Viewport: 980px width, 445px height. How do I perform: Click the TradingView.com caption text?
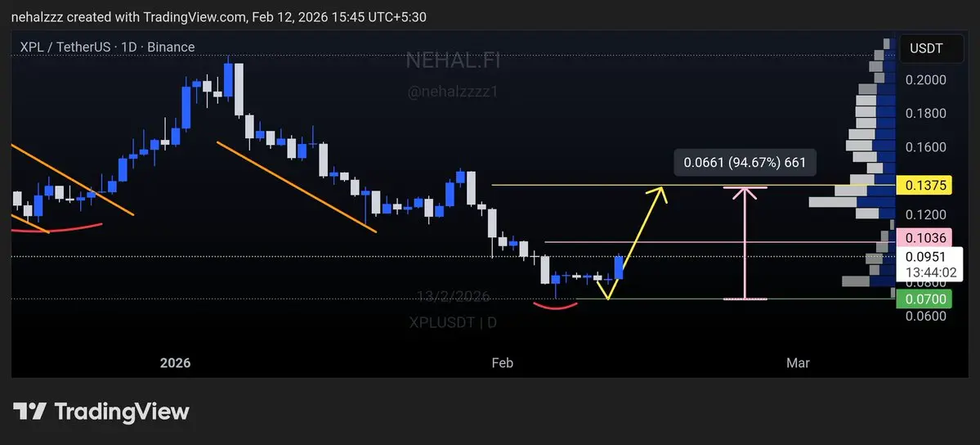194,17
